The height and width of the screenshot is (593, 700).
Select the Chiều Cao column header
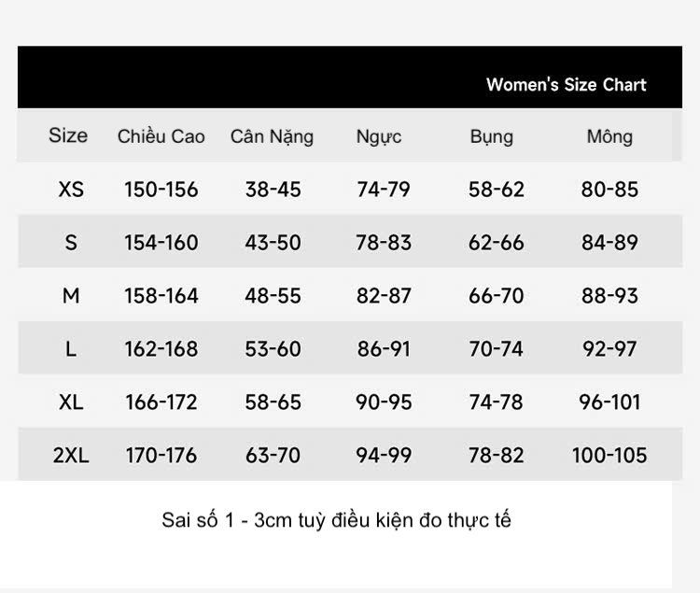161,136
